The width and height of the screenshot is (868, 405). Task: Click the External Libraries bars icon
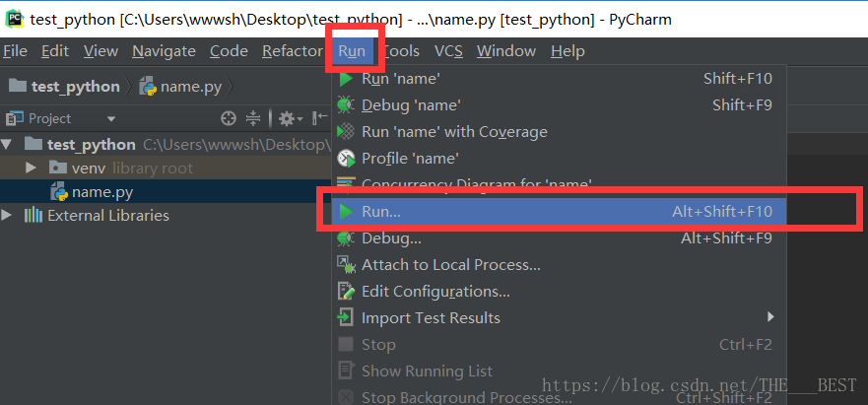pos(33,215)
